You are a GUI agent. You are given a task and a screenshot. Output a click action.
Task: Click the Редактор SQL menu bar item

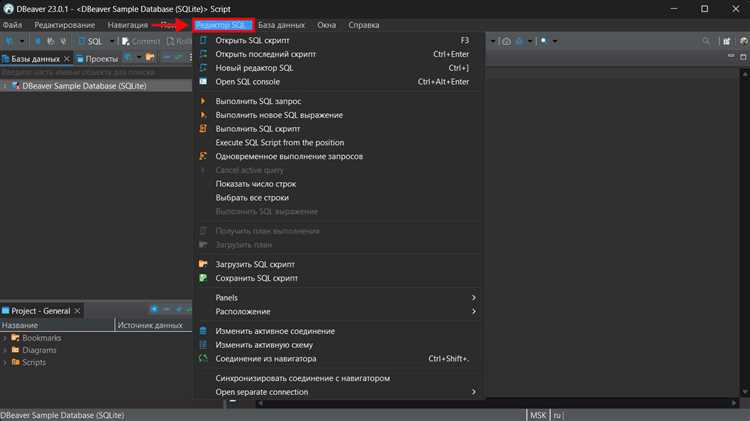pos(223,25)
